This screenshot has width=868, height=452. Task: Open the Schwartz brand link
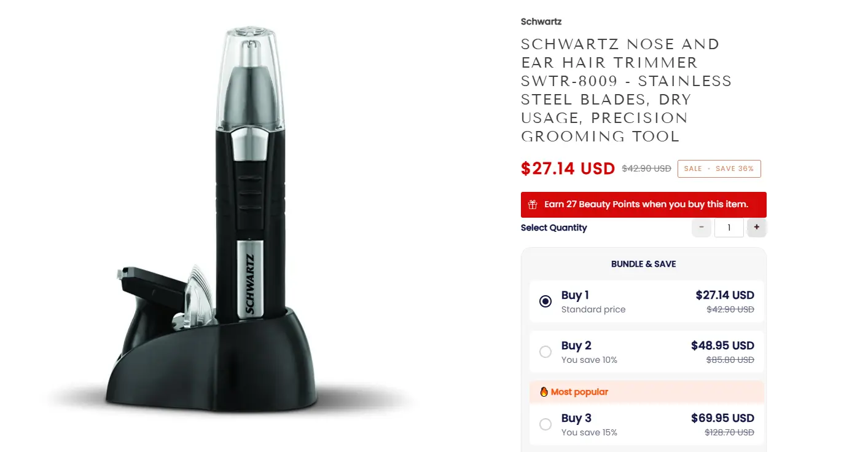click(x=541, y=22)
